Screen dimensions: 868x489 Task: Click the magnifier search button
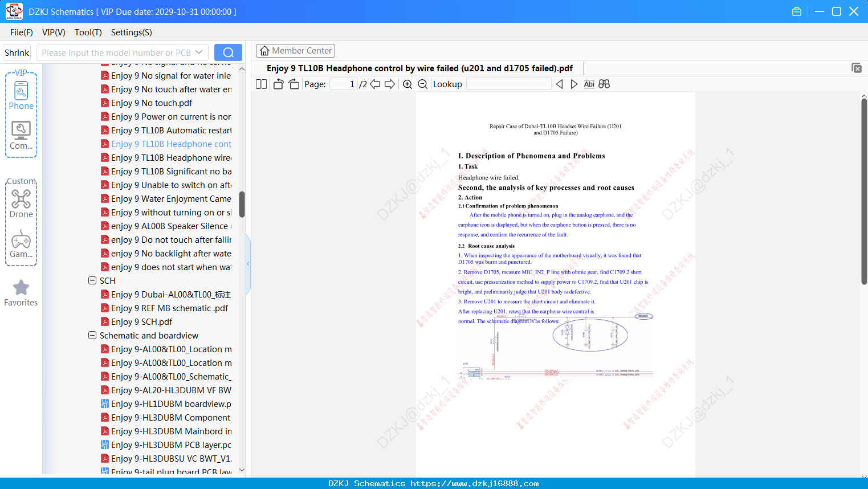pos(228,52)
